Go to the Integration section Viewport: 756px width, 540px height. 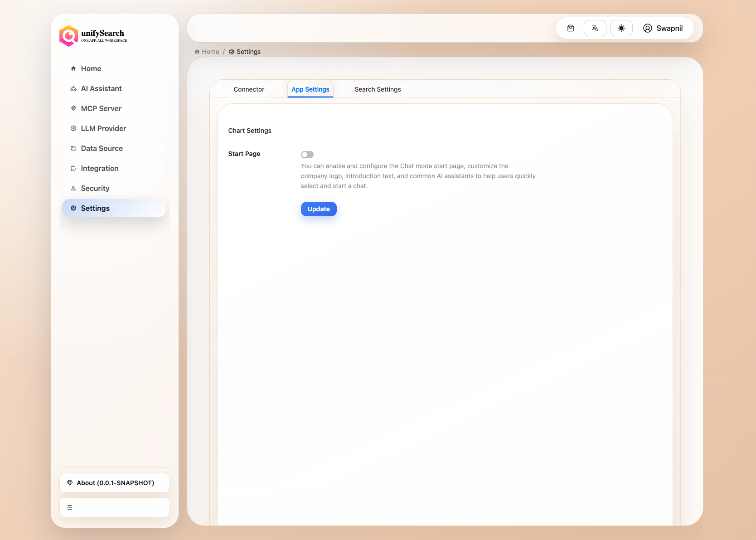click(x=100, y=168)
